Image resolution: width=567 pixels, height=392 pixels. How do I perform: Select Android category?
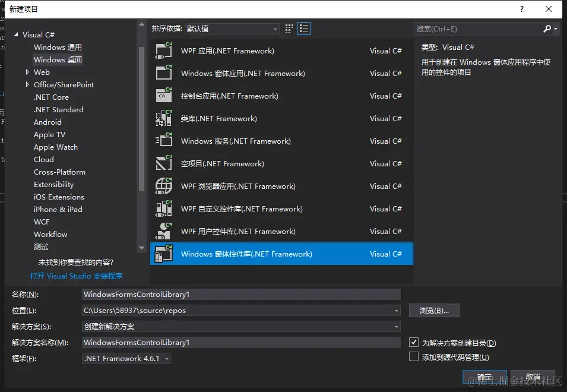(47, 122)
